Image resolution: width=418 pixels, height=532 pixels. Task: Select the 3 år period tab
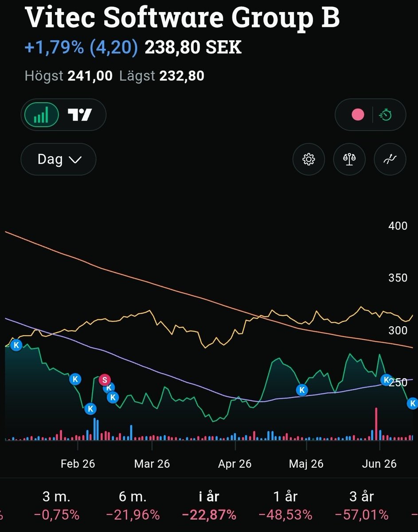361,505
